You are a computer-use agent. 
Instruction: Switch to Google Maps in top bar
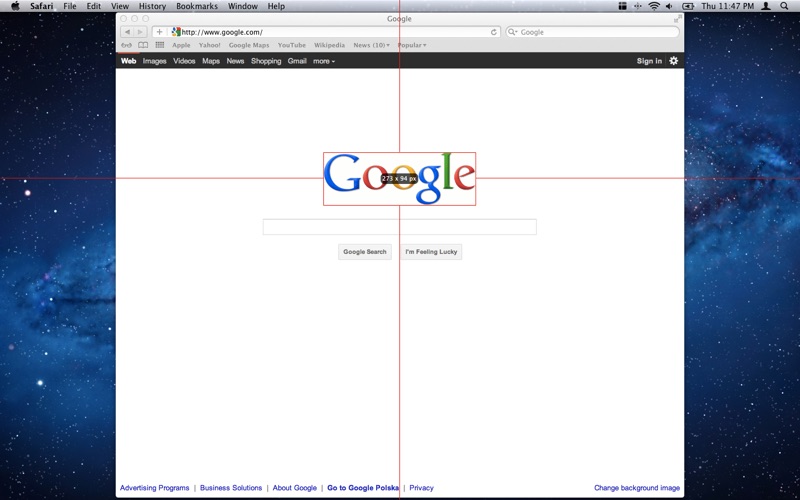211,61
